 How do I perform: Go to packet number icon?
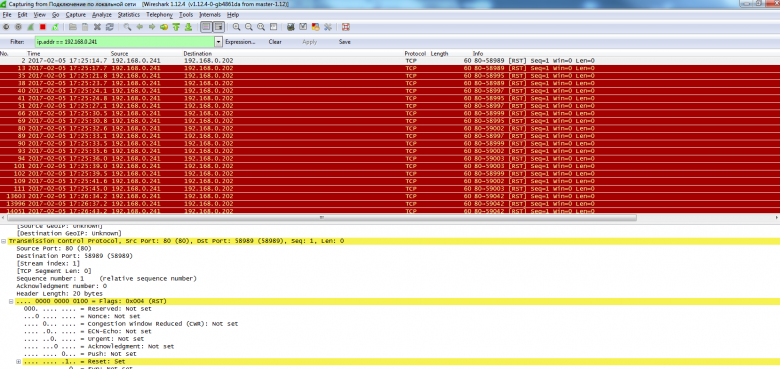coord(164,27)
